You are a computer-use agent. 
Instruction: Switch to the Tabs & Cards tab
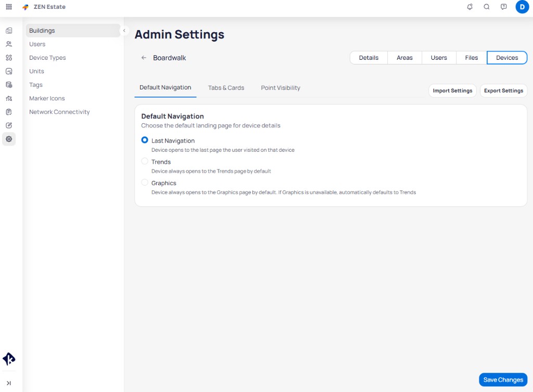pos(226,88)
